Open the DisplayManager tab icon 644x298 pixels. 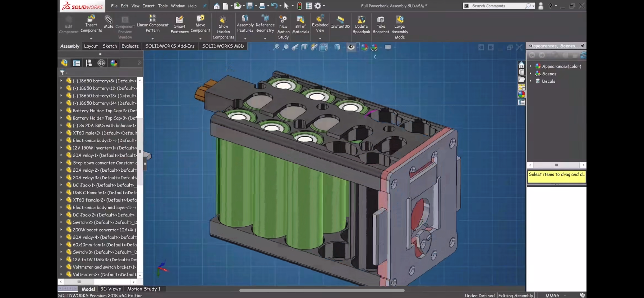click(114, 63)
